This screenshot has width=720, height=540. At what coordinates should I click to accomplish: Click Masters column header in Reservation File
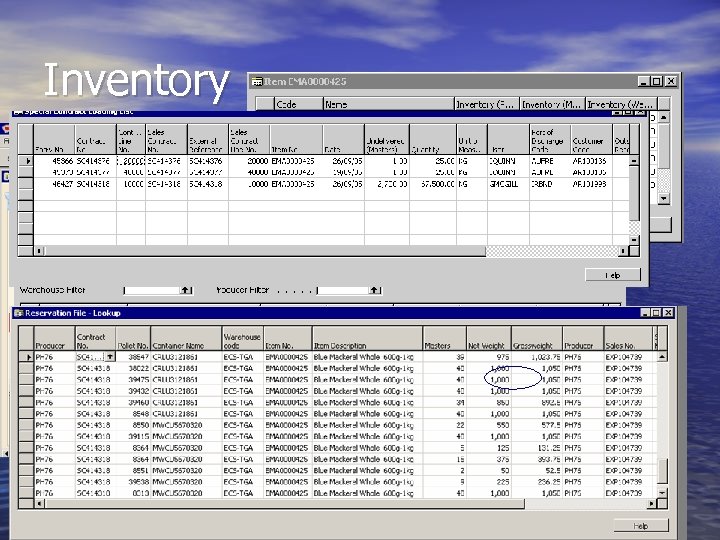(444, 339)
